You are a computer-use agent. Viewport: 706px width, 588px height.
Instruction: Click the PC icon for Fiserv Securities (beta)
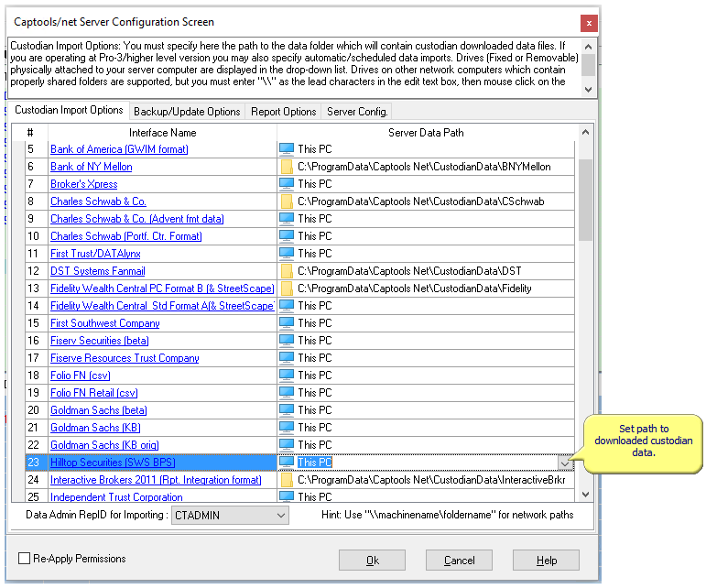[x=287, y=341]
